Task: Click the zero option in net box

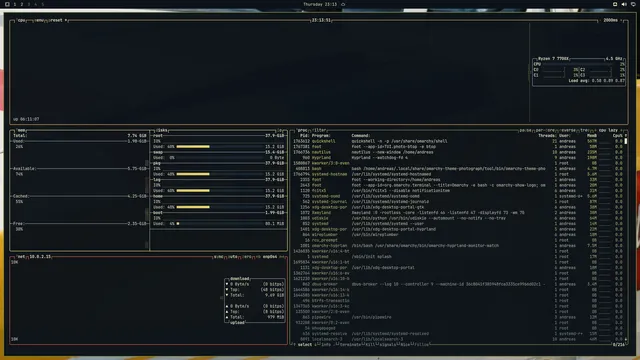Action: pos(247,257)
